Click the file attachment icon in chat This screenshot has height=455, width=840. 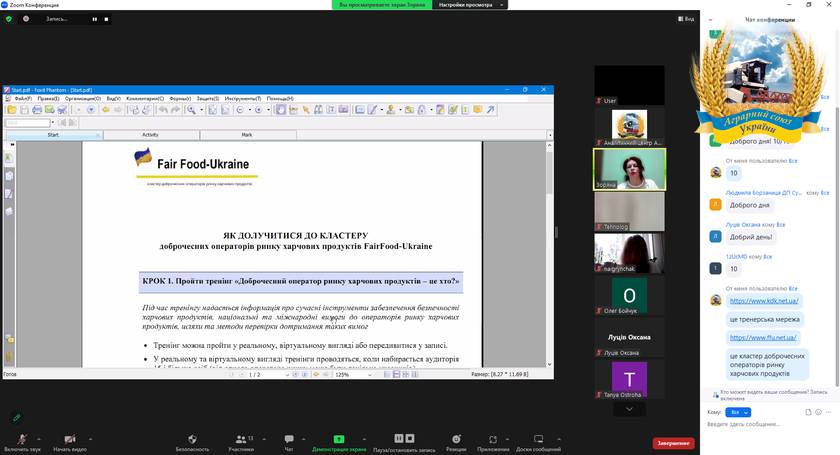pyautogui.click(x=808, y=412)
